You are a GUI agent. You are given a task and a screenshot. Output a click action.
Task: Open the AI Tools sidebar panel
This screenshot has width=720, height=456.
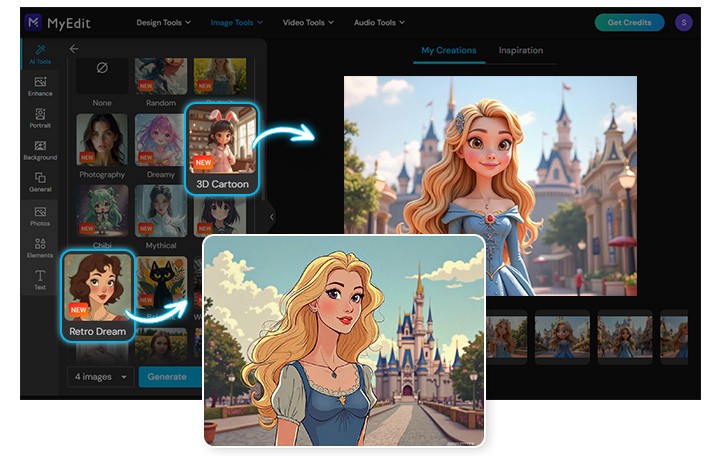40,54
